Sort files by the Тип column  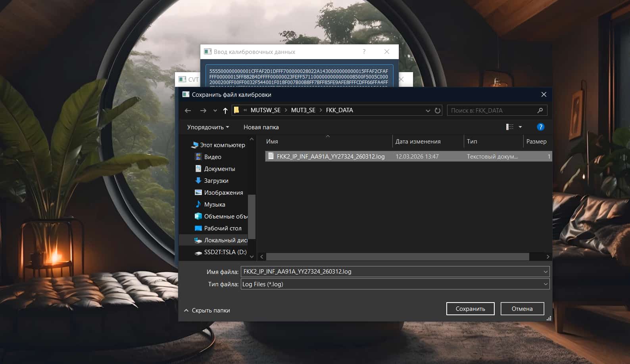pos(494,142)
